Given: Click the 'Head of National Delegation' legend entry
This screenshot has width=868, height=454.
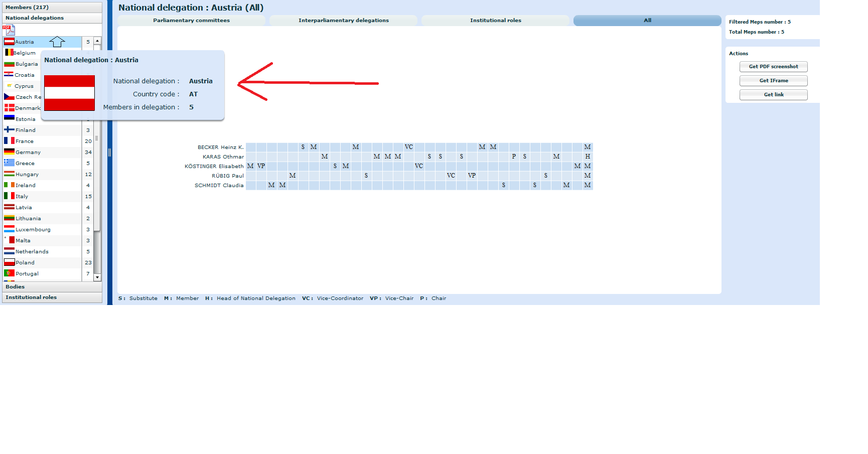Looking at the screenshot, I should click(250, 298).
